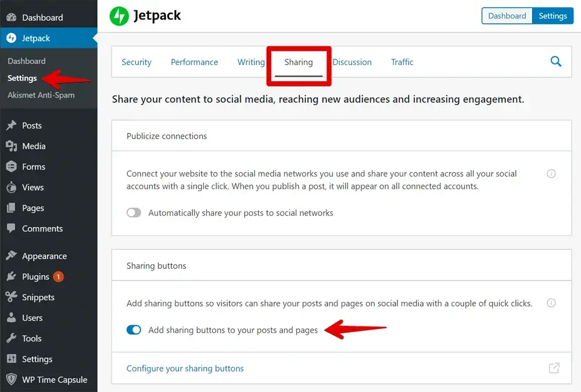
Task: Click the Sharing buttons section heading
Action: click(156, 265)
